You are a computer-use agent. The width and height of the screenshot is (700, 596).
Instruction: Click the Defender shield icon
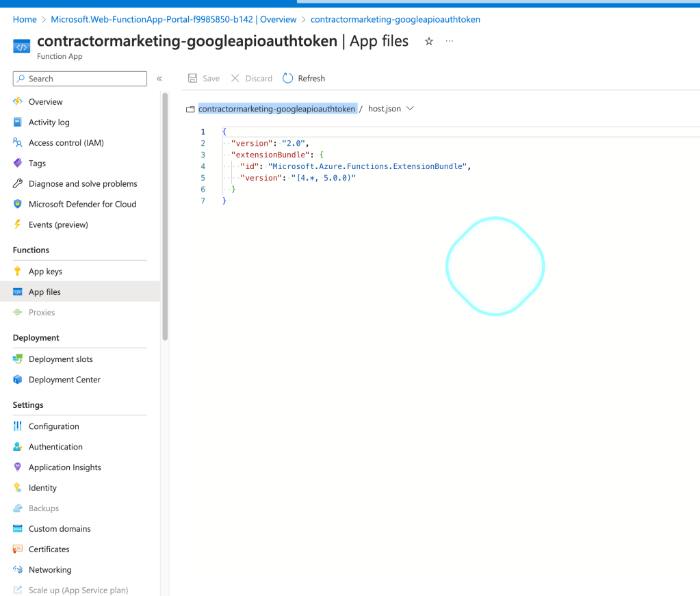[17, 204]
